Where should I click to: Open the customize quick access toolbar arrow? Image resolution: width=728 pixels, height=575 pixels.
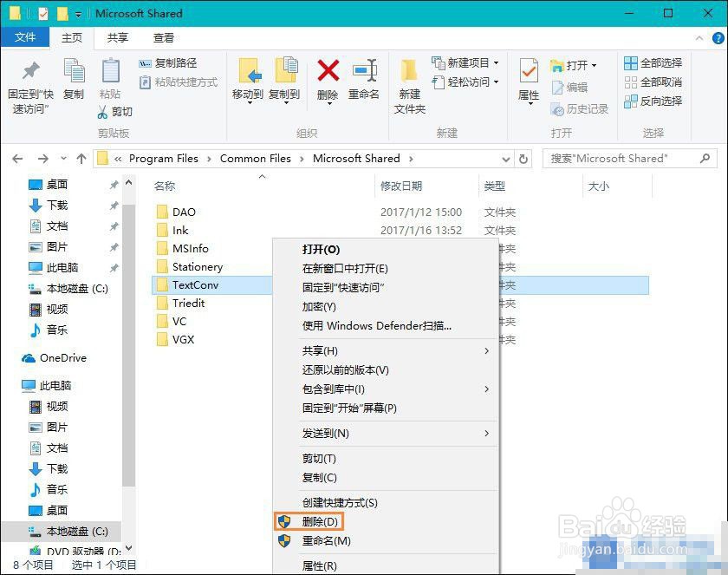79,15
